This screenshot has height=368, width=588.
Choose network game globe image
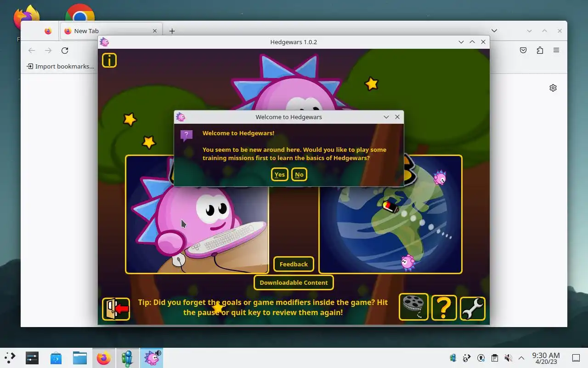(x=390, y=214)
